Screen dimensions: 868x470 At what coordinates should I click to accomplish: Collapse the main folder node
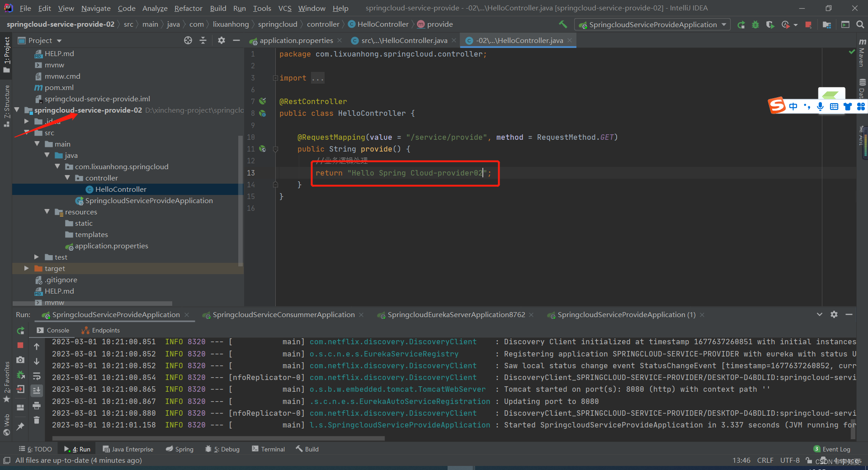click(x=37, y=144)
